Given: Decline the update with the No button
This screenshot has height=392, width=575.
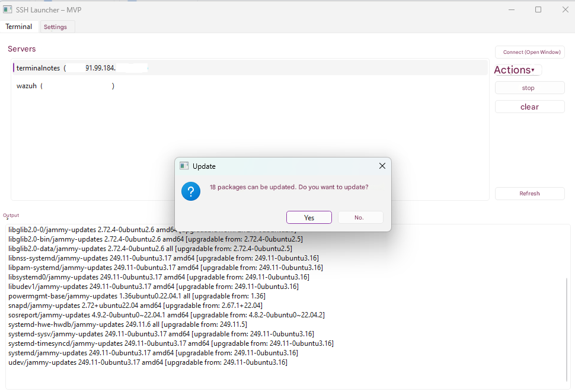Looking at the screenshot, I should pos(360,217).
